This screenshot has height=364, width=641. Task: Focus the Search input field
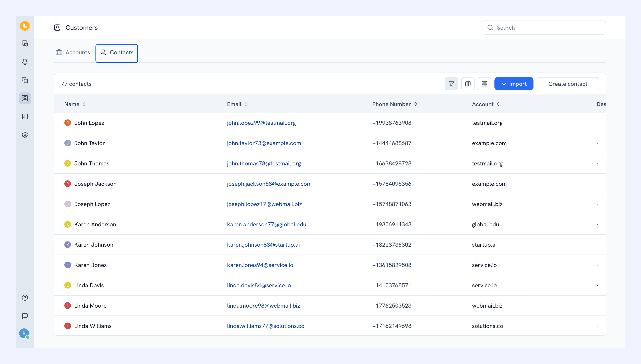point(543,28)
